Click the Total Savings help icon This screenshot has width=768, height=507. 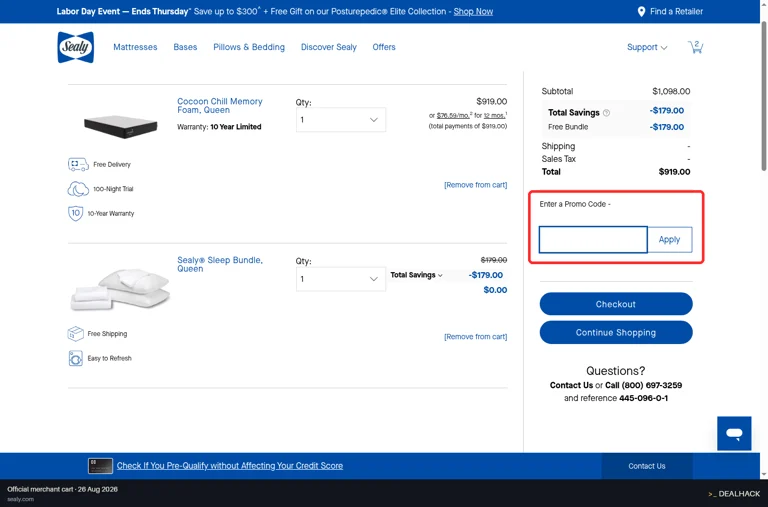coord(606,113)
